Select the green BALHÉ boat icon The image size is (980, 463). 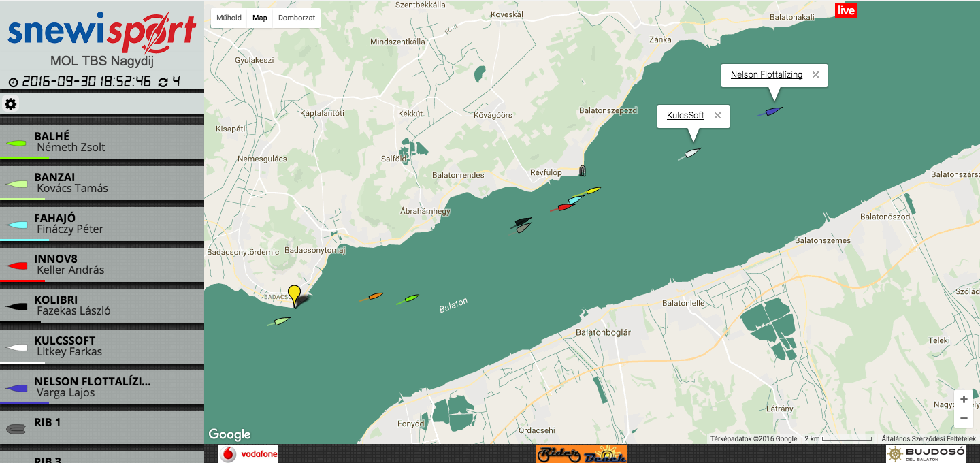15,144
